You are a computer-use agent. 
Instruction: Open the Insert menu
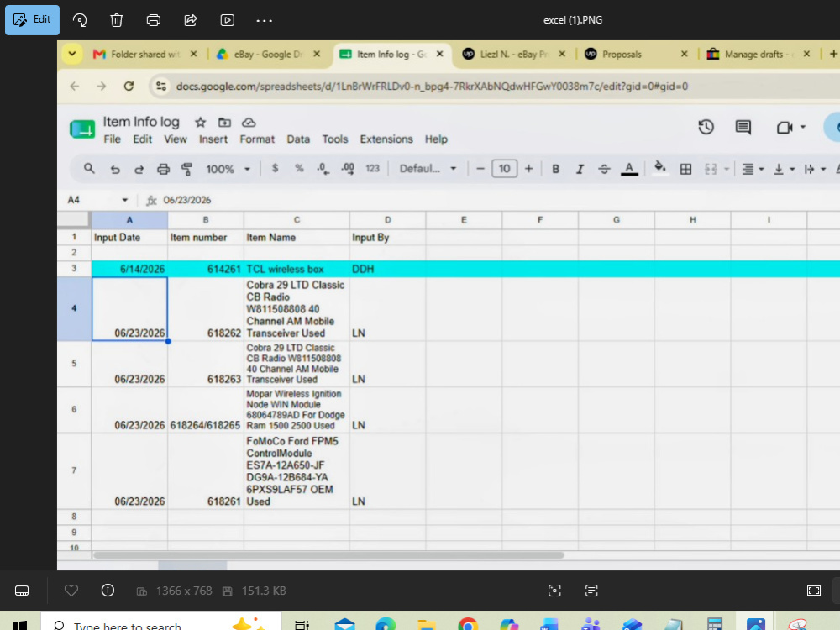pos(213,139)
